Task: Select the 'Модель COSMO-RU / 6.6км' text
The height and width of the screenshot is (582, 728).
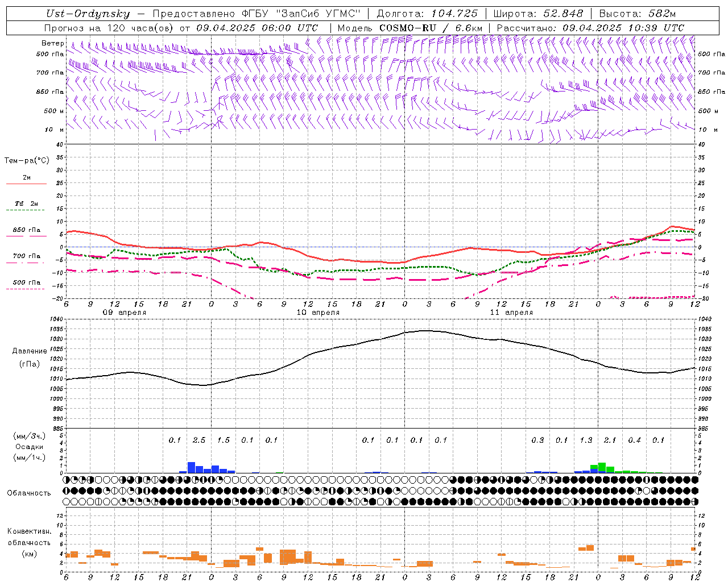Action: click(410, 28)
